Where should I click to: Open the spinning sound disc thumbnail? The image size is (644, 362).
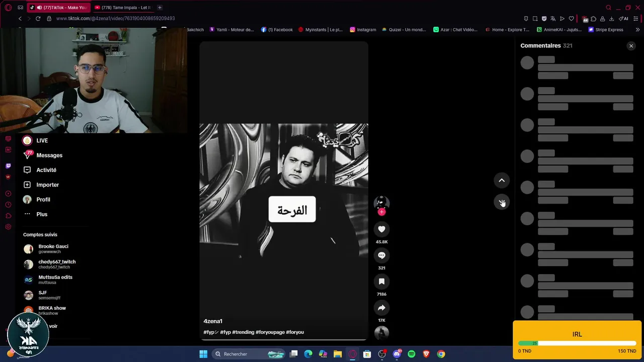pos(381,333)
